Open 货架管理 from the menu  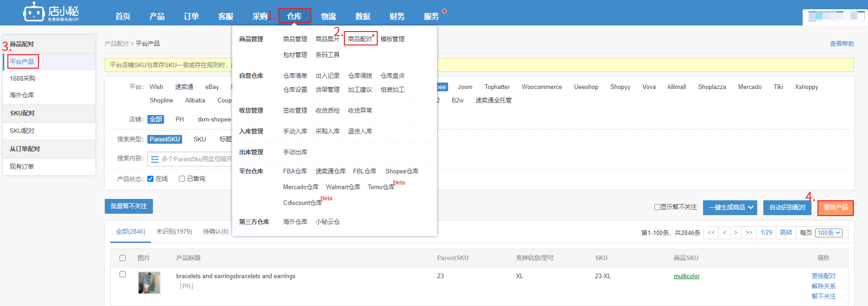[x=328, y=89]
